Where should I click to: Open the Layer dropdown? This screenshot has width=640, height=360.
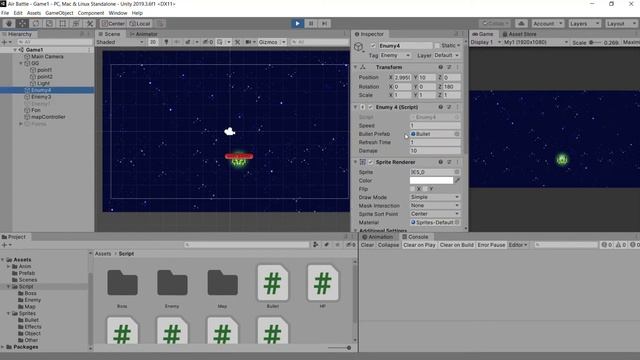447,55
